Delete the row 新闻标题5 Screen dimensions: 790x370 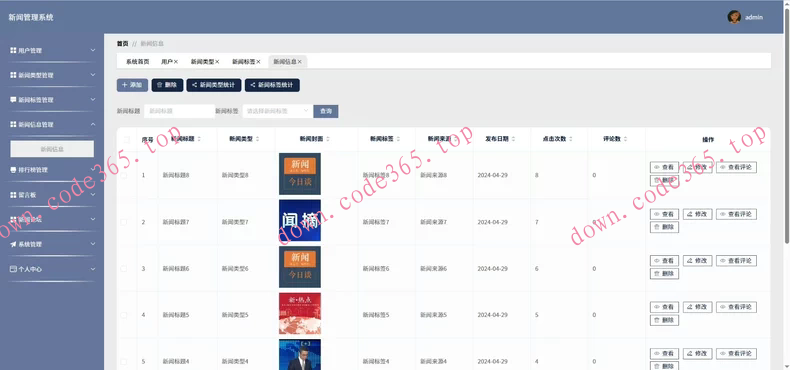(664, 320)
